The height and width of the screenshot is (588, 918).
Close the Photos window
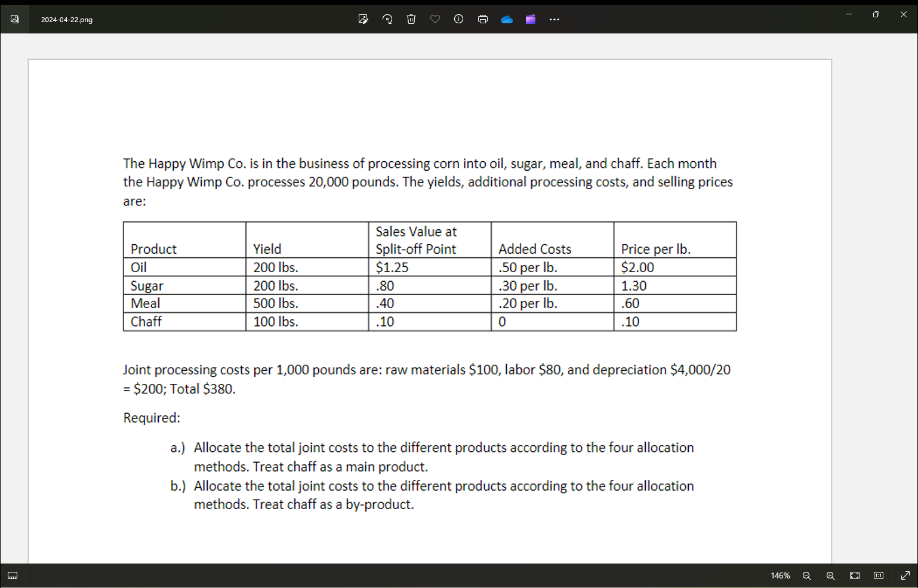903,14
